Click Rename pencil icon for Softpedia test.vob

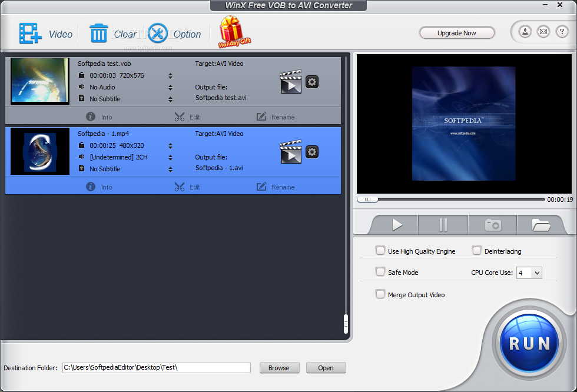(261, 117)
